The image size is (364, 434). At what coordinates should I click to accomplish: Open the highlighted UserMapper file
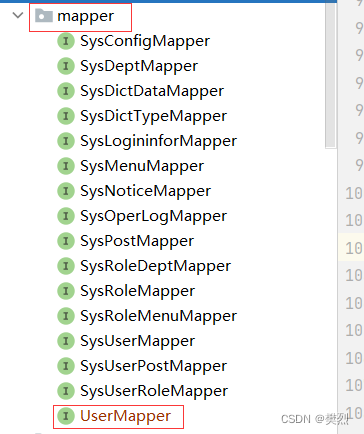[x=125, y=417]
